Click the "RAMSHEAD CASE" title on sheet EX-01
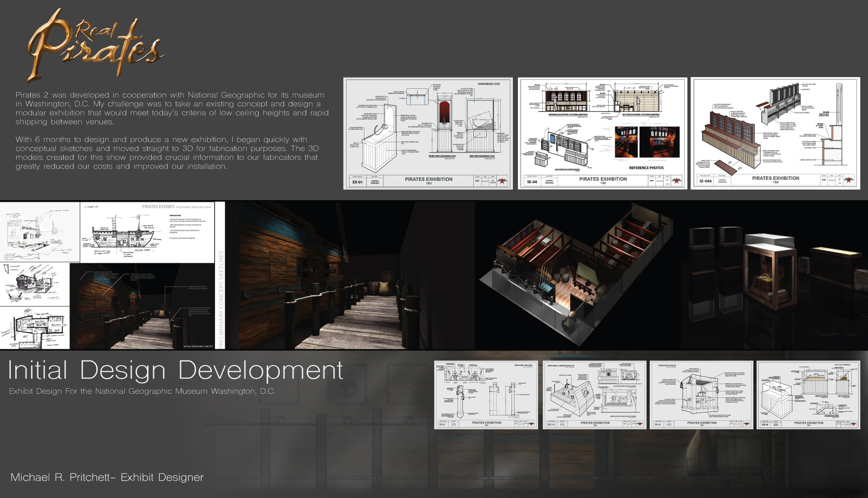 [x=489, y=84]
